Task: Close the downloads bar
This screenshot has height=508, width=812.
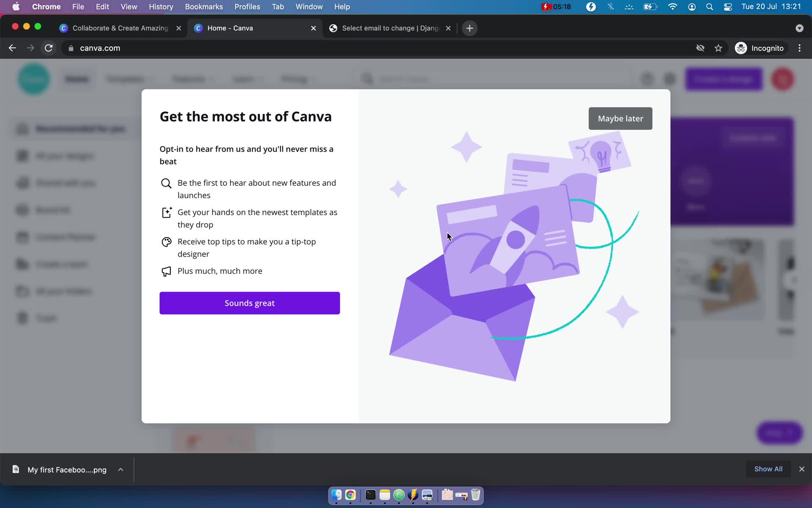Action: click(801, 469)
